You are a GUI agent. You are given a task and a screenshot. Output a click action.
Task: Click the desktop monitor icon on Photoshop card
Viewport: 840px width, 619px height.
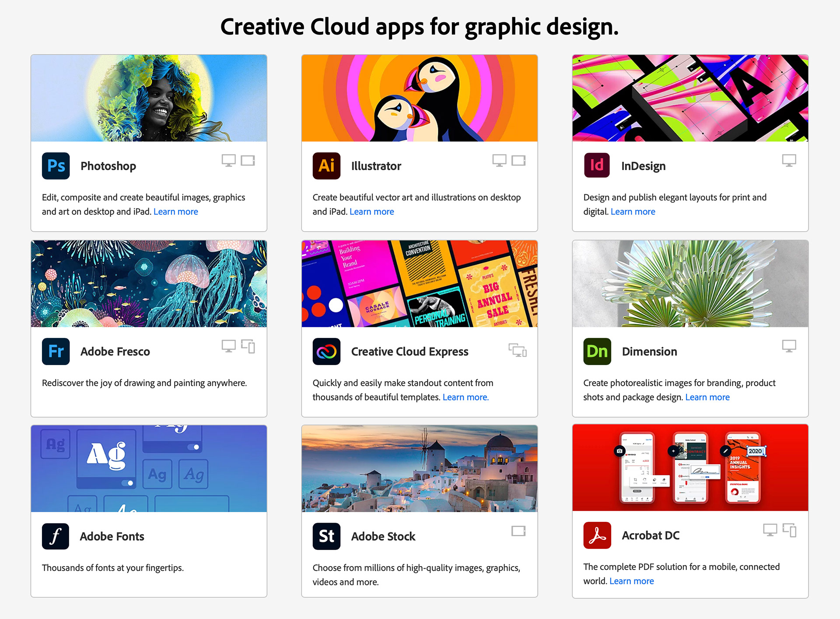pyautogui.click(x=228, y=161)
